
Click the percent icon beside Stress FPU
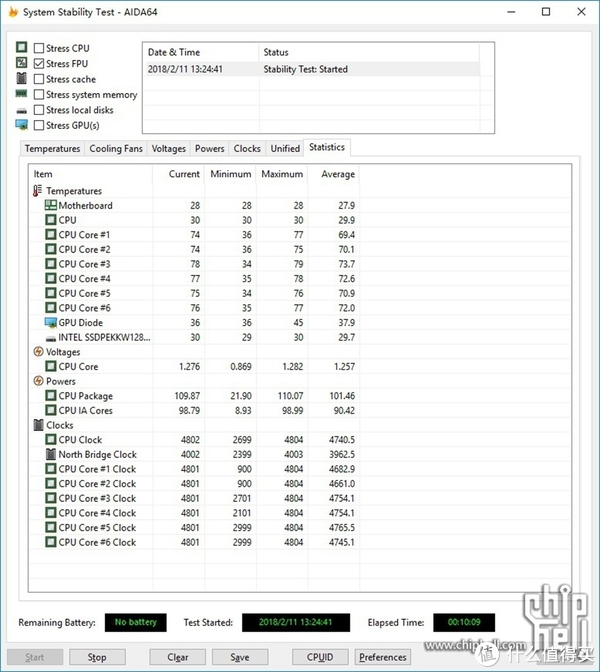pos(21,63)
